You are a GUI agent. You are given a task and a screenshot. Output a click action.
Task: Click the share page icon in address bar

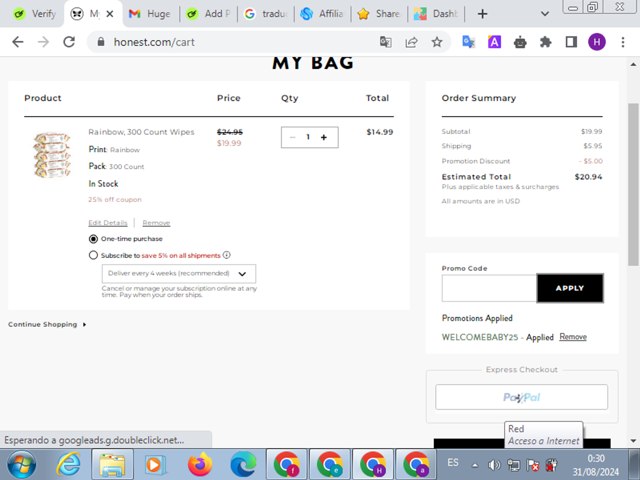click(x=411, y=42)
